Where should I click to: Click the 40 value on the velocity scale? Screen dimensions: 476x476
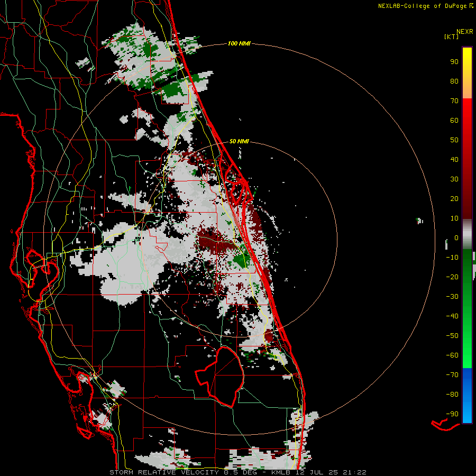click(x=454, y=159)
